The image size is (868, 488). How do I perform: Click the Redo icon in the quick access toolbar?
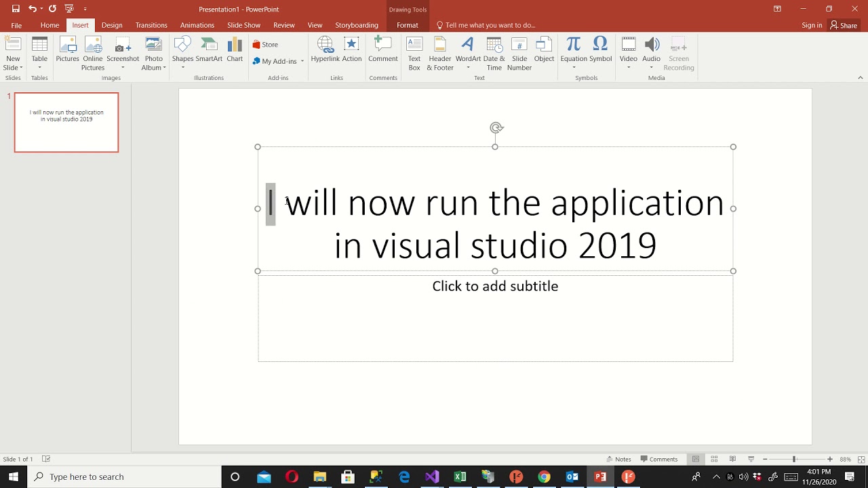[x=52, y=9]
